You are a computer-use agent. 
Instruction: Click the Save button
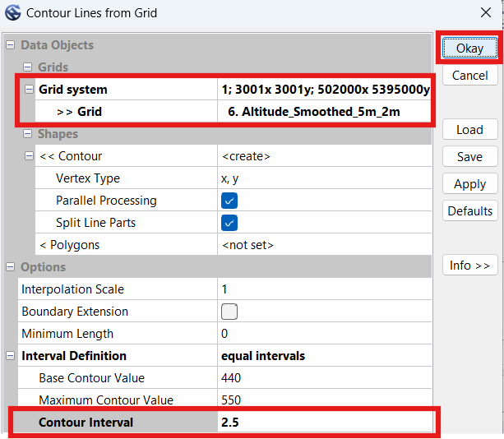click(x=469, y=157)
